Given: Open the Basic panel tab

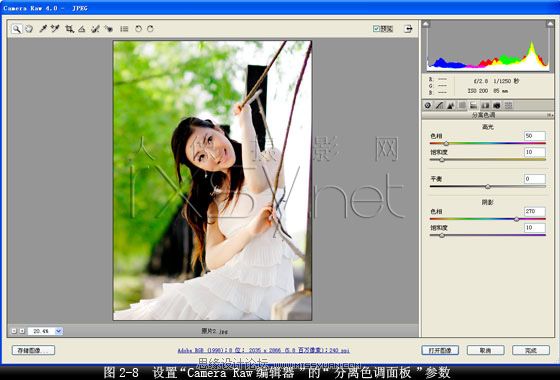Looking at the screenshot, I should pos(428,105).
